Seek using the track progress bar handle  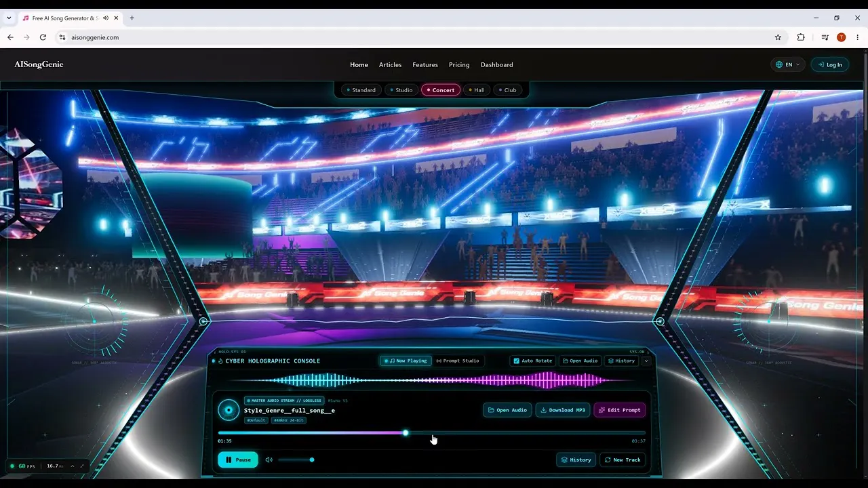click(x=406, y=432)
